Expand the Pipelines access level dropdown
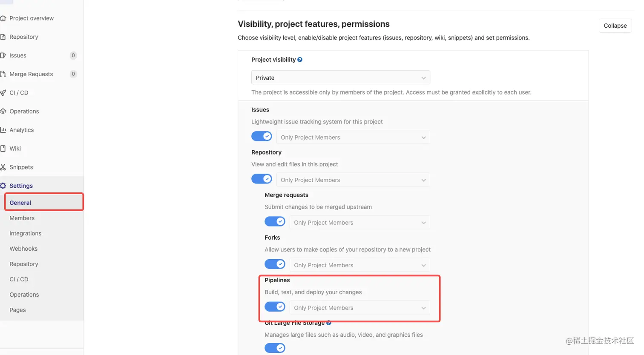The image size is (644, 355). pyautogui.click(x=359, y=308)
